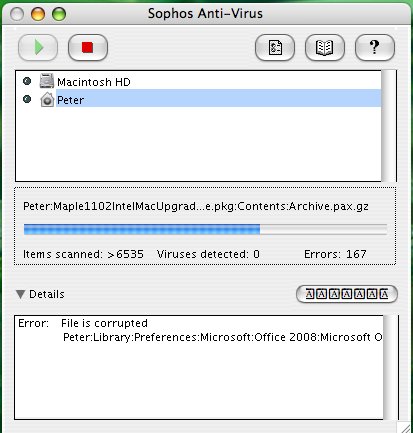Click the volume list vertical scrollbar
This screenshot has width=413, height=433.
point(389,126)
